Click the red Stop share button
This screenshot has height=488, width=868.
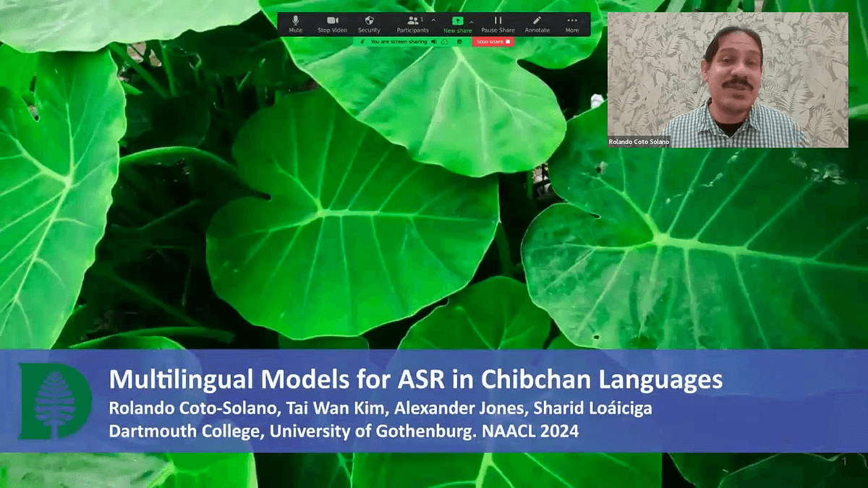coord(493,42)
